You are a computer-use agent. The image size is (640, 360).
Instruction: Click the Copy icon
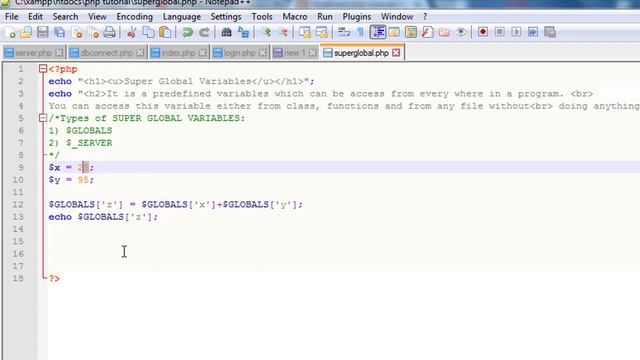coord(149,32)
